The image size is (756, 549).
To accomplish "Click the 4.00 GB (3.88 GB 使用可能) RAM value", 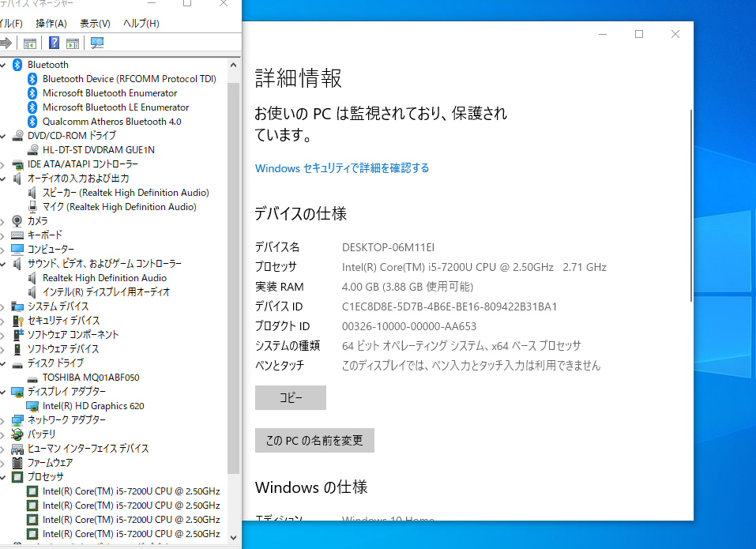I will pyautogui.click(x=408, y=287).
